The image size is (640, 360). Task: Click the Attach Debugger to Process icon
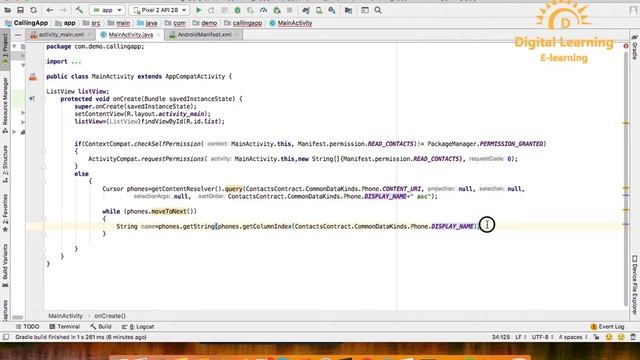point(277,10)
